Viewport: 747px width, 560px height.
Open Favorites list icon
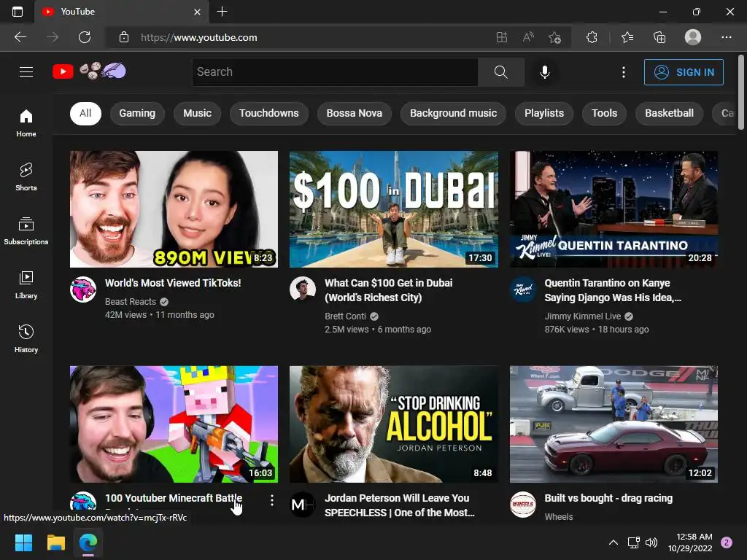click(x=627, y=37)
